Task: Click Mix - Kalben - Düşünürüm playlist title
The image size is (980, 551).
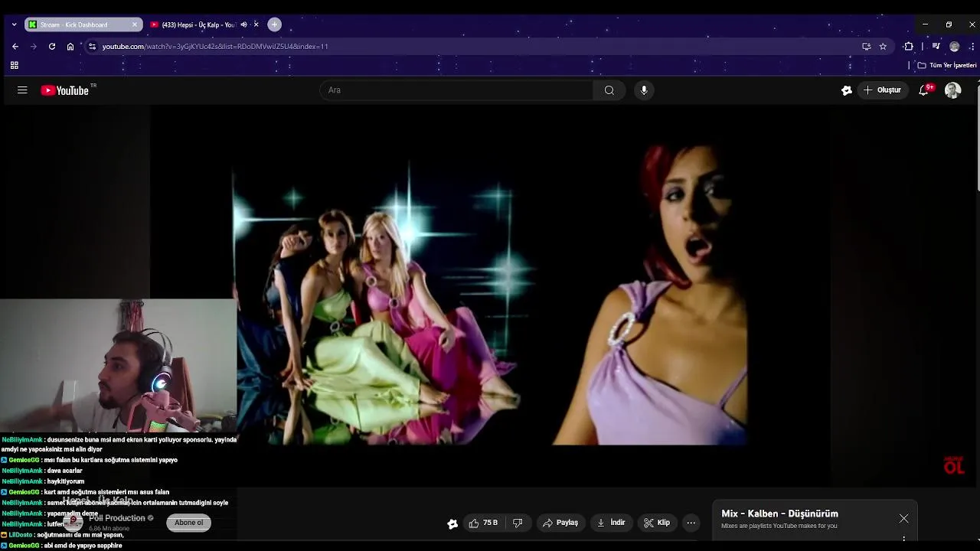Action: pyautogui.click(x=779, y=514)
